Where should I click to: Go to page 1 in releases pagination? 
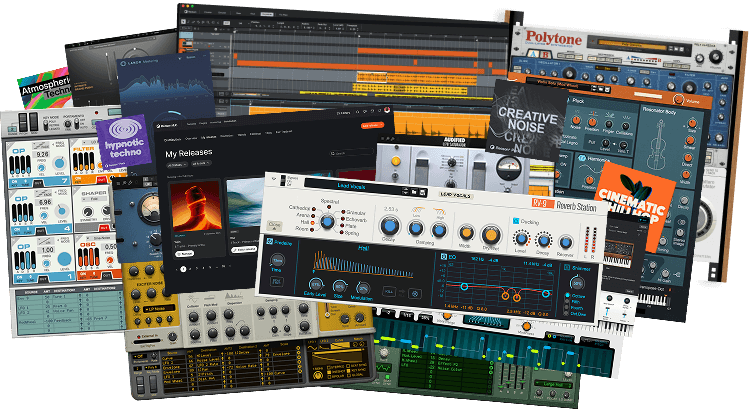[183, 269]
